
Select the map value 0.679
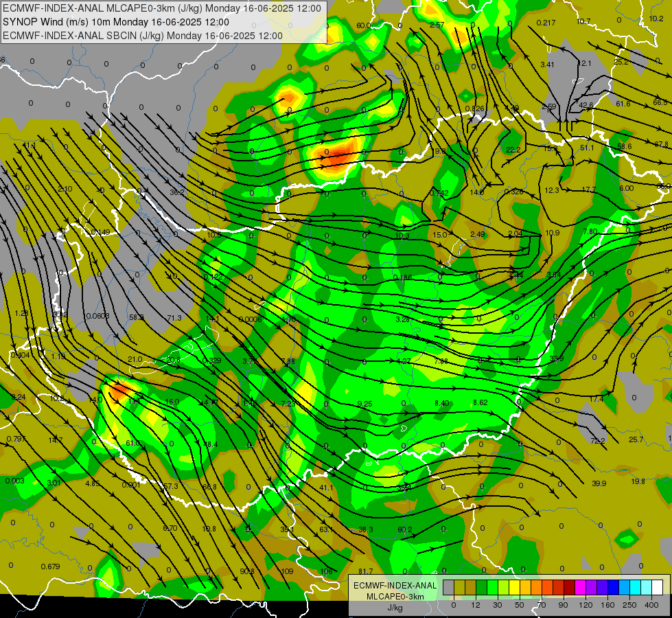click(x=50, y=566)
